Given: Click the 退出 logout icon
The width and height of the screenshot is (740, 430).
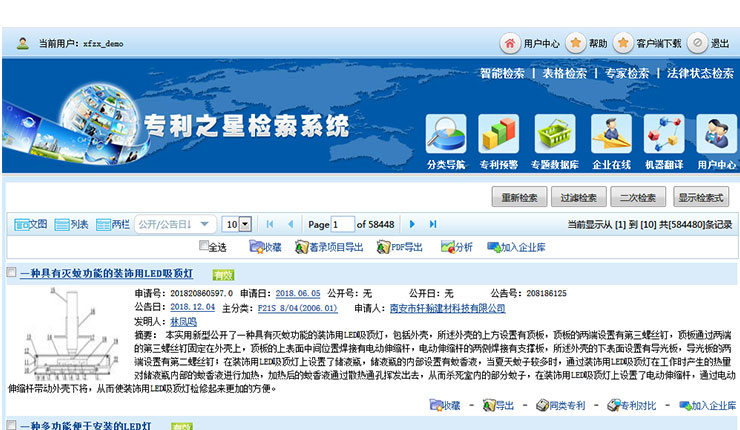Looking at the screenshot, I should coord(698,43).
